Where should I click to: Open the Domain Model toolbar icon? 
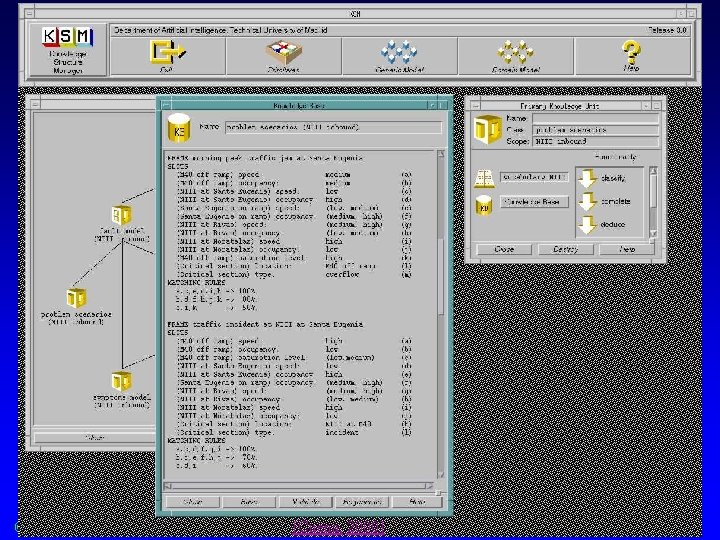point(515,53)
